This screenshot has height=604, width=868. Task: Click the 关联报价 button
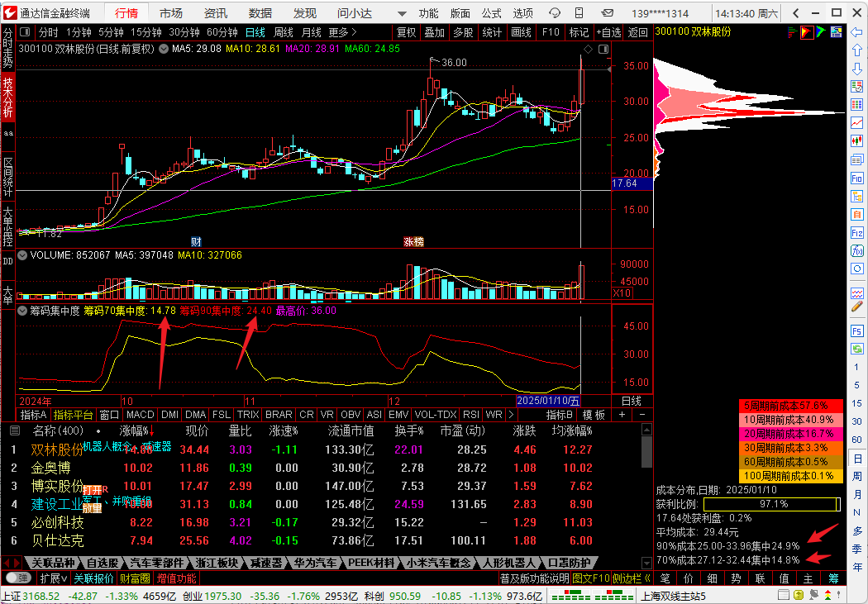tap(93, 578)
